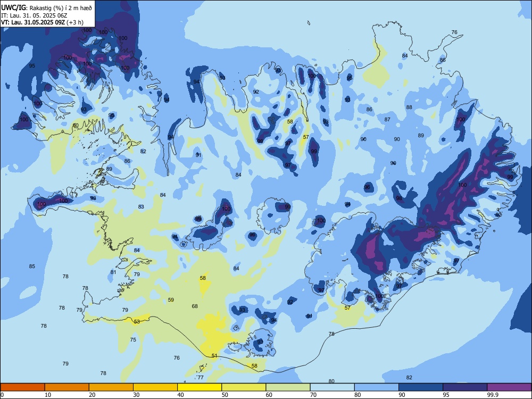Screen dimensions: 532x399
Task: Click the 10–20 orange legend swatch
Action: coord(67,387)
